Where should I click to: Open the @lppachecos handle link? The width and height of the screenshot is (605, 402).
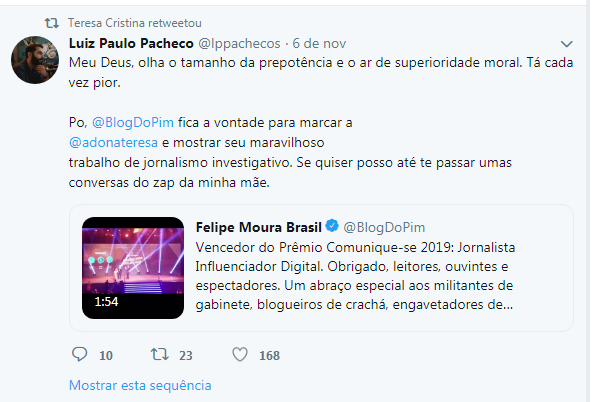click(x=239, y=43)
